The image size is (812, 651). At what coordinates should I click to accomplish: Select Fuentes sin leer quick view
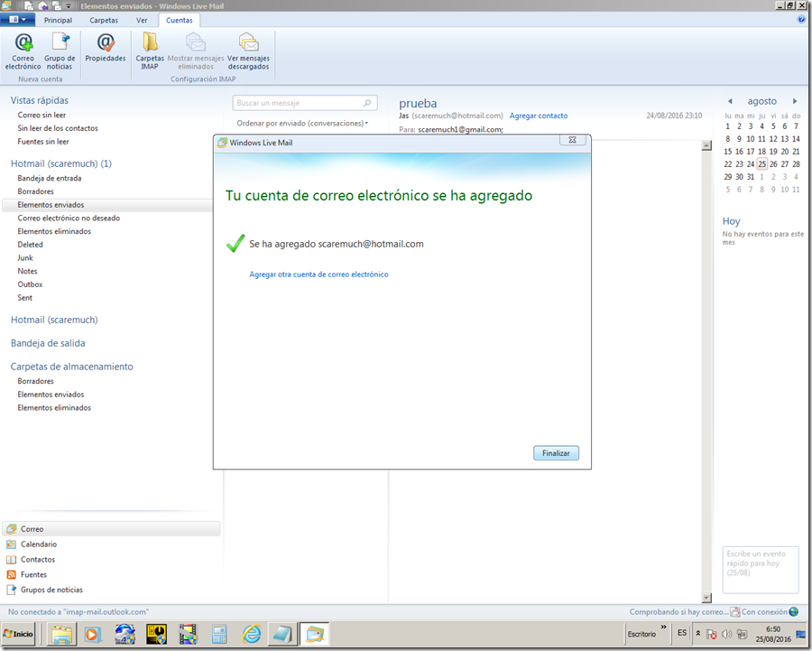[x=43, y=142]
